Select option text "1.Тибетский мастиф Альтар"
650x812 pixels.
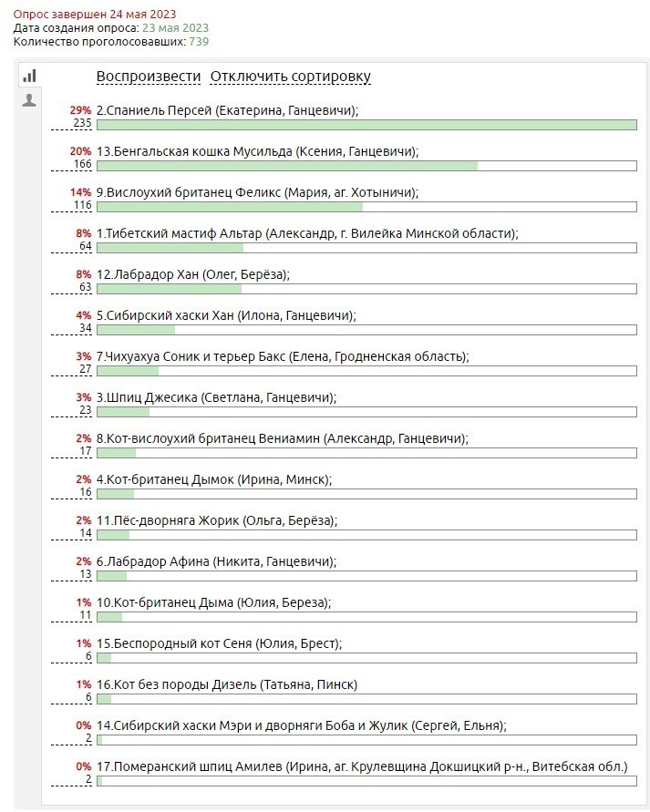coord(180,233)
